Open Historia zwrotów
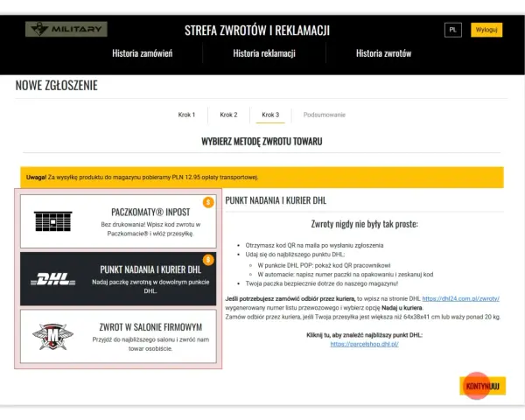This screenshot has height=420, width=525. 384,53
